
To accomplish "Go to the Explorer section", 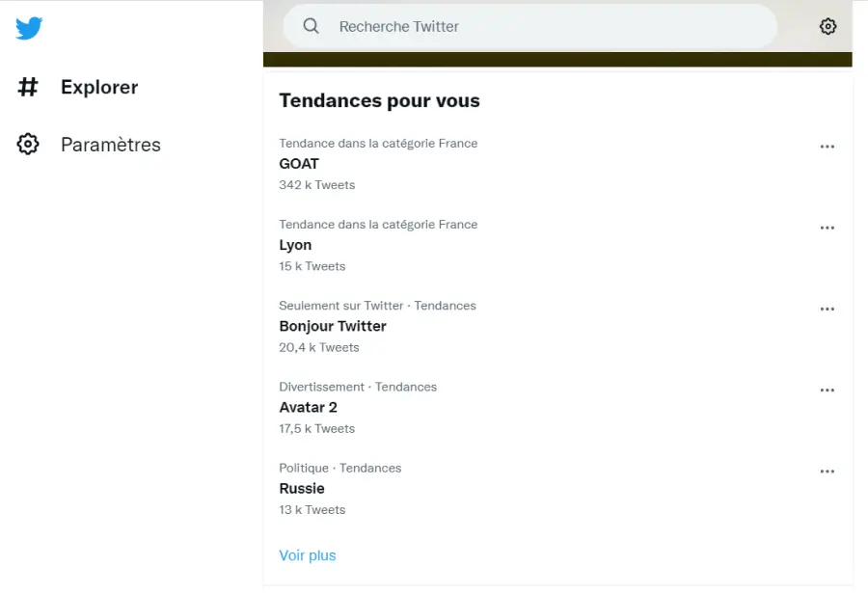I will coord(99,87).
